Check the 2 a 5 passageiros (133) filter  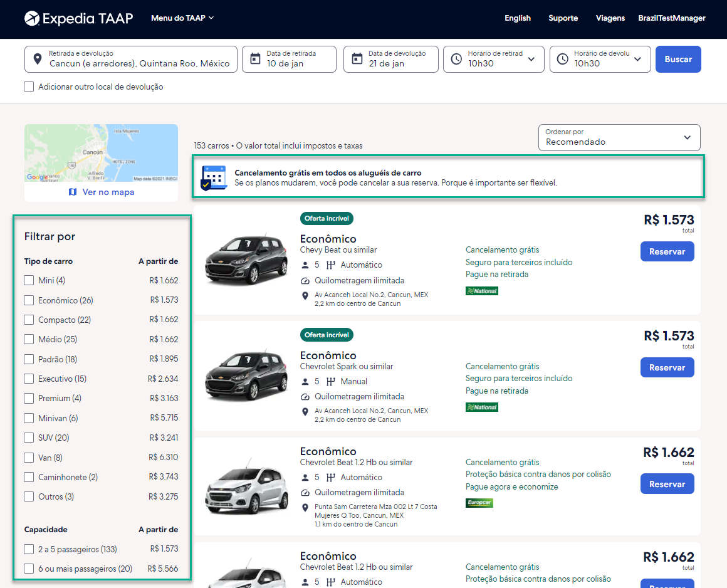coord(29,550)
